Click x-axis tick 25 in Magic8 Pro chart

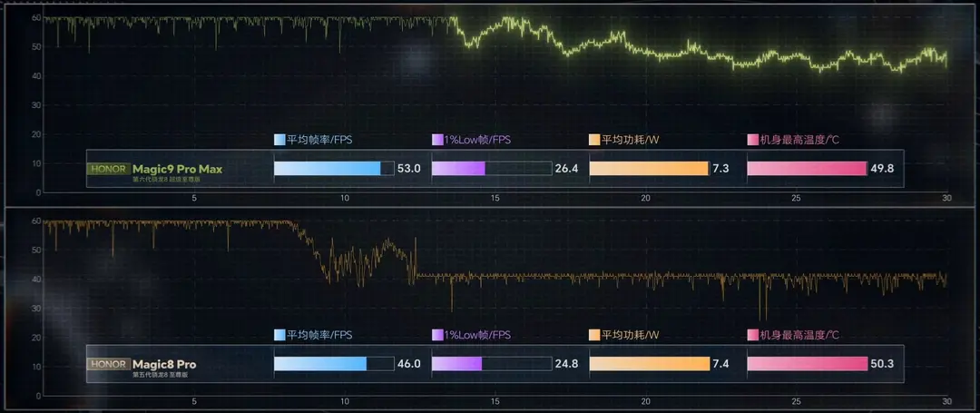coord(797,401)
